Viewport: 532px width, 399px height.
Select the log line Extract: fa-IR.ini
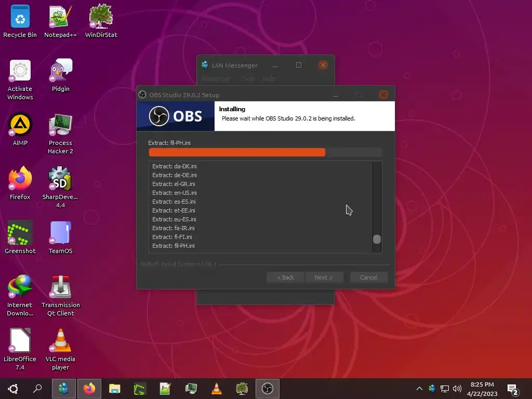[174, 228]
